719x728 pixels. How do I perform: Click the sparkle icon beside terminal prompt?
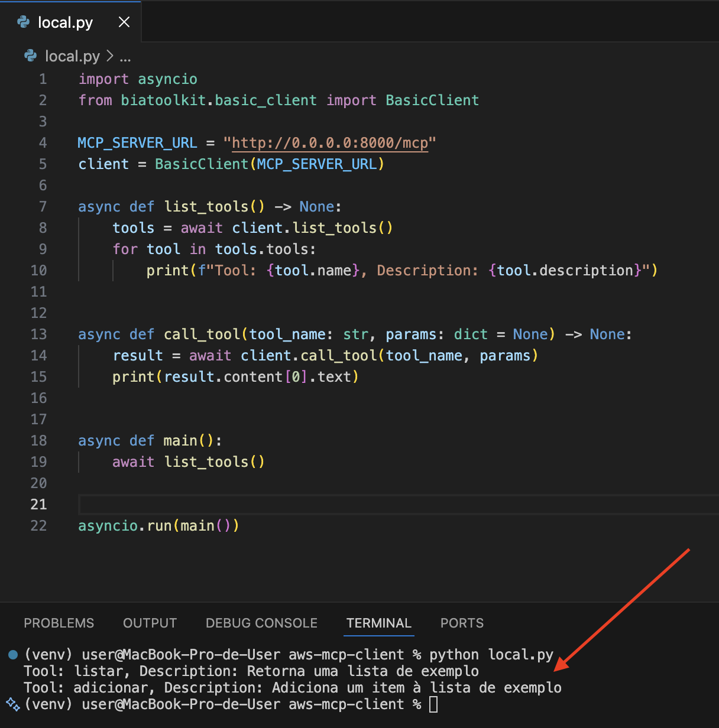pos(13,704)
